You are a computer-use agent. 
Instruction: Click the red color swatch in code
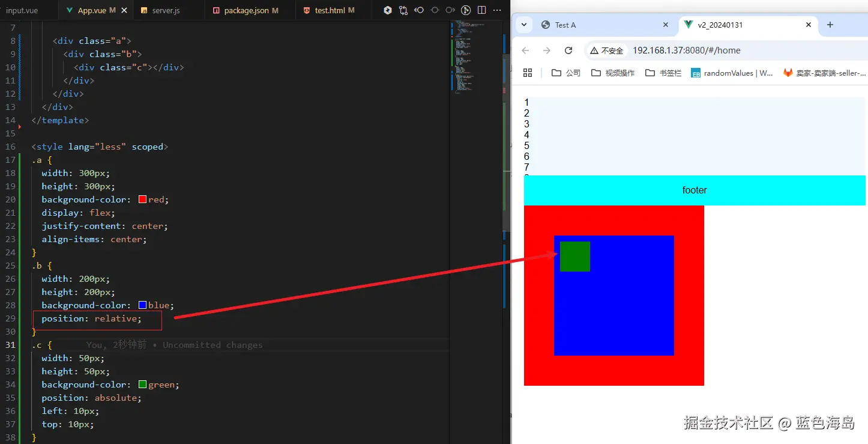[142, 199]
